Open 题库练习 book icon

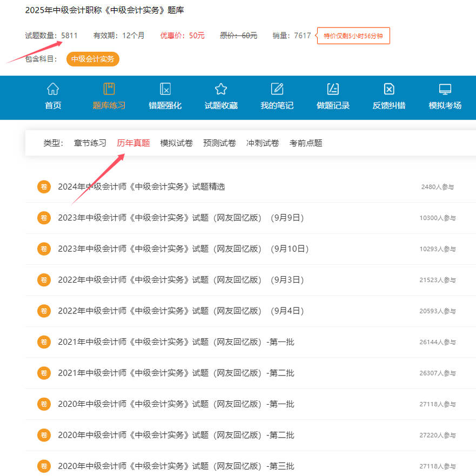click(x=109, y=89)
